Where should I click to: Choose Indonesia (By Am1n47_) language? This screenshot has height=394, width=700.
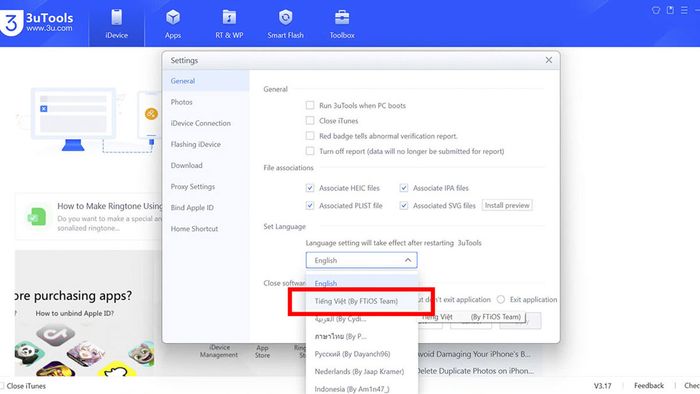362,389
